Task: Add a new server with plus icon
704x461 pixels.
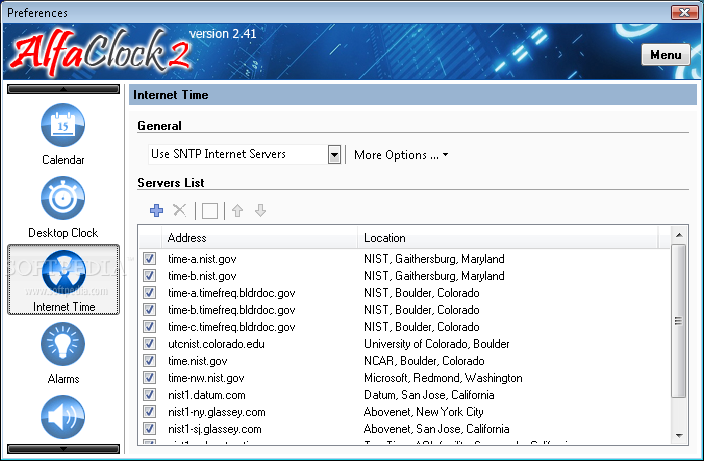Action: point(156,210)
